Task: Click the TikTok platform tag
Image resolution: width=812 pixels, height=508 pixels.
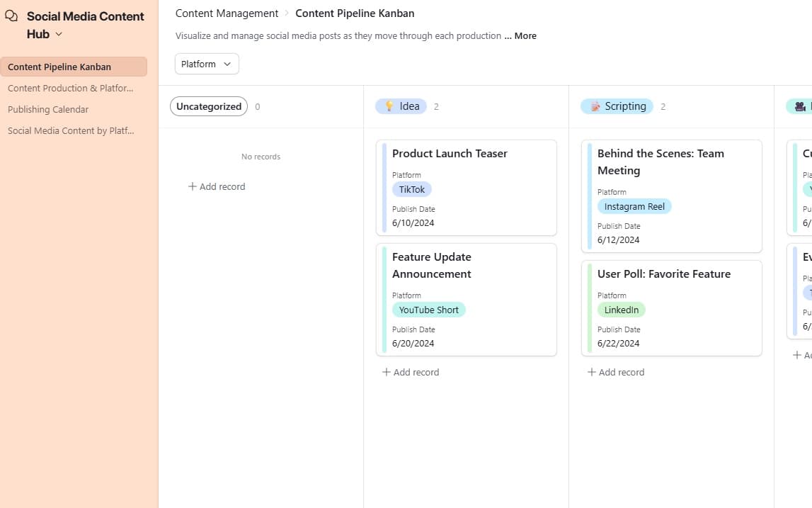Action: 412,189
